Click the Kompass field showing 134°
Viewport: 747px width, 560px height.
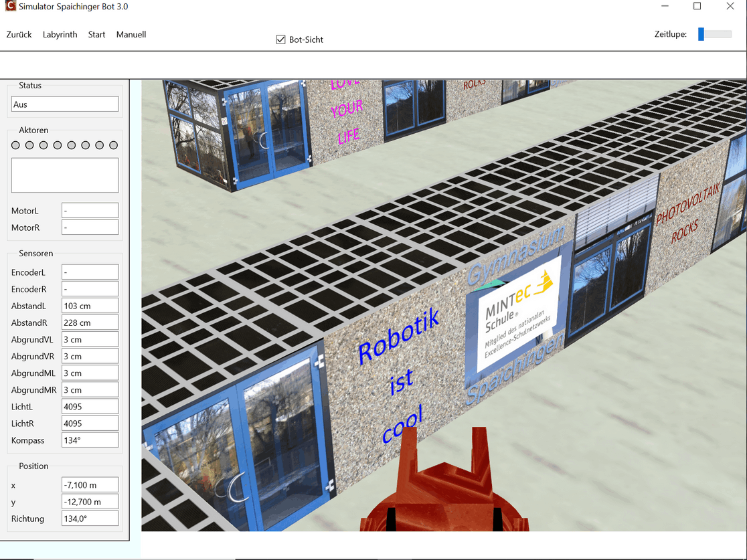(x=90, y=440)
